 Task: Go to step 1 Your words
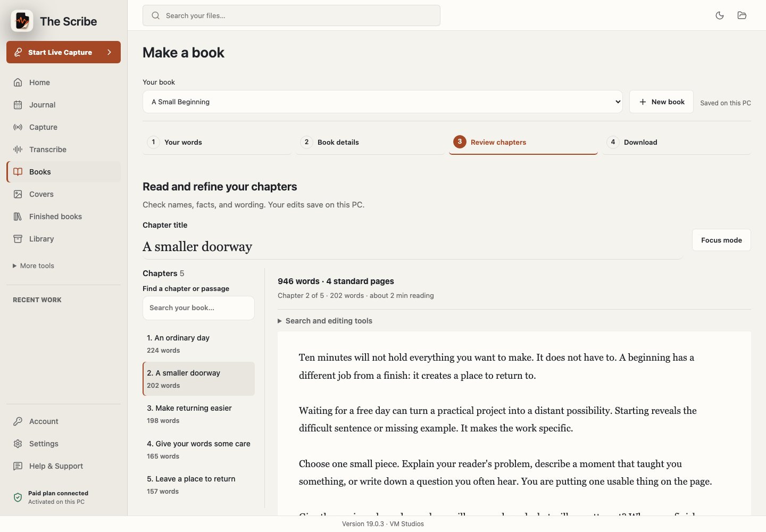tap(217, 142)
